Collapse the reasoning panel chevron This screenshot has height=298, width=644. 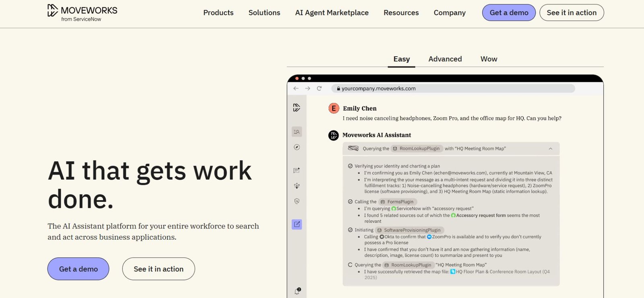pos(550,149)
